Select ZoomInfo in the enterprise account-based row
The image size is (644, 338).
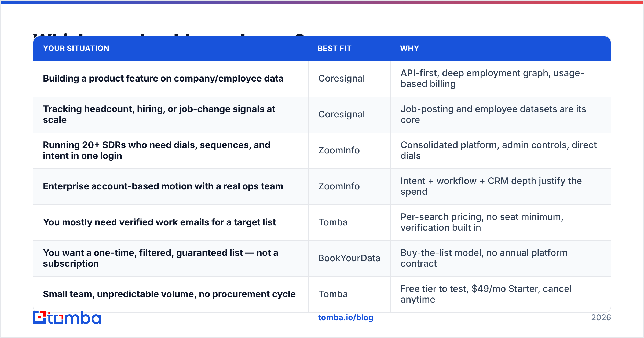point(339,186)
